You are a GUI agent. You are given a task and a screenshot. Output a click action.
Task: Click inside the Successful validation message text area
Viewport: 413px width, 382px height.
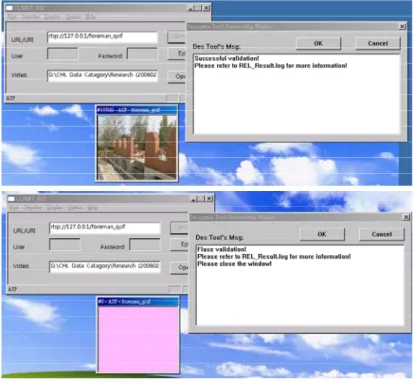tap(297, 94)
